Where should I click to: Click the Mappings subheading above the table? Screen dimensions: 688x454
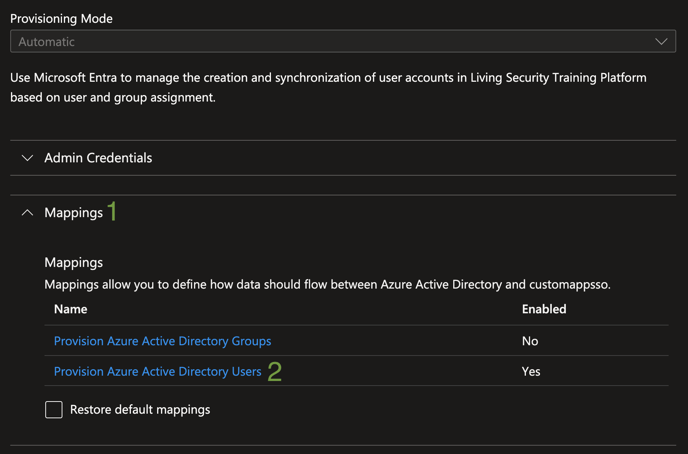[73, 262]
